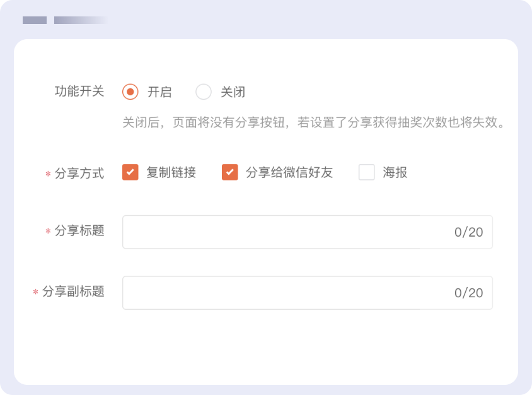Click the 功能开关 field label
This screenshot has height=395, width=532.
(x=79, y=91)
